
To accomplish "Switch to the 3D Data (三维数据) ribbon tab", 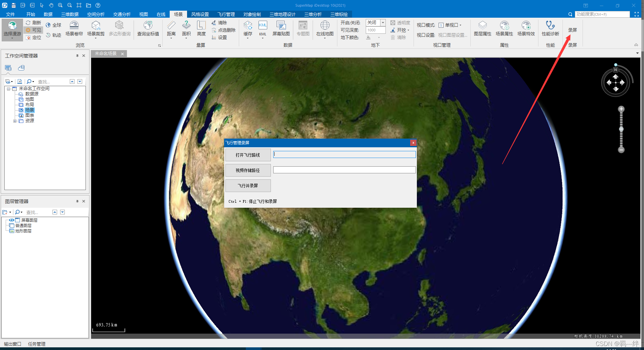I will pos(70,14).
